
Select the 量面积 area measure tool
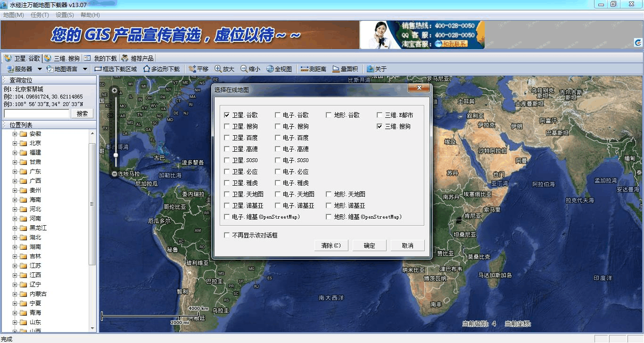pyautogui.click(x=345, y=69)
